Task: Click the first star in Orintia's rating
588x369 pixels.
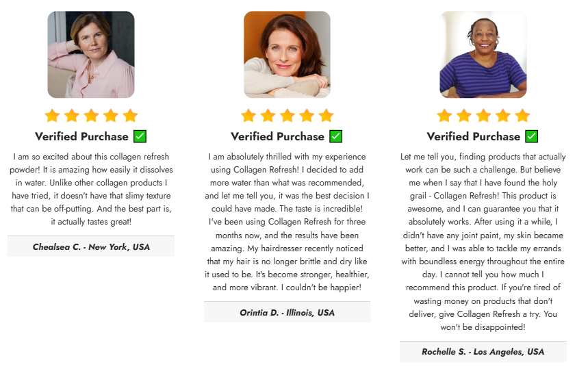Action: (x=248, y=116)
